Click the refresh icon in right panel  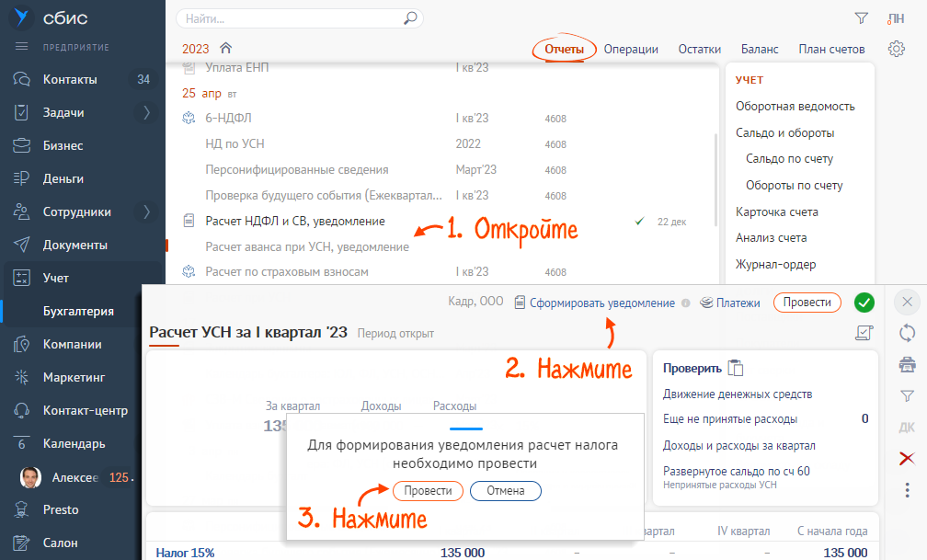point(907,333)
